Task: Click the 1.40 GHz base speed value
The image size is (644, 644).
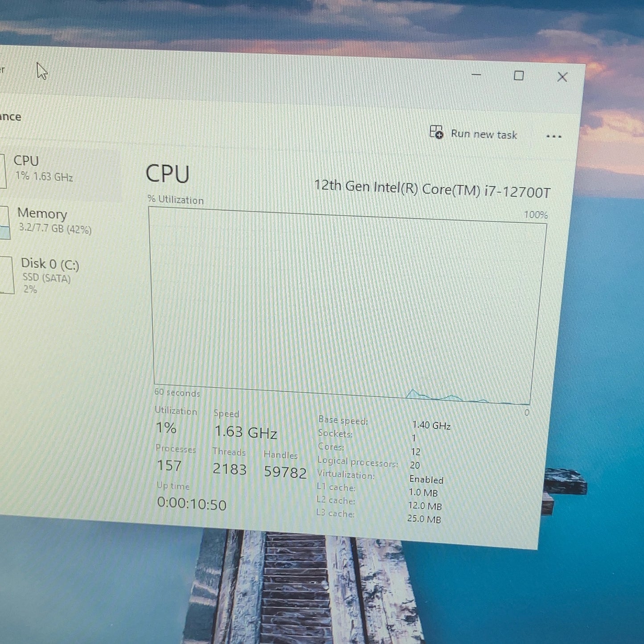Action: tap(431, 425)
